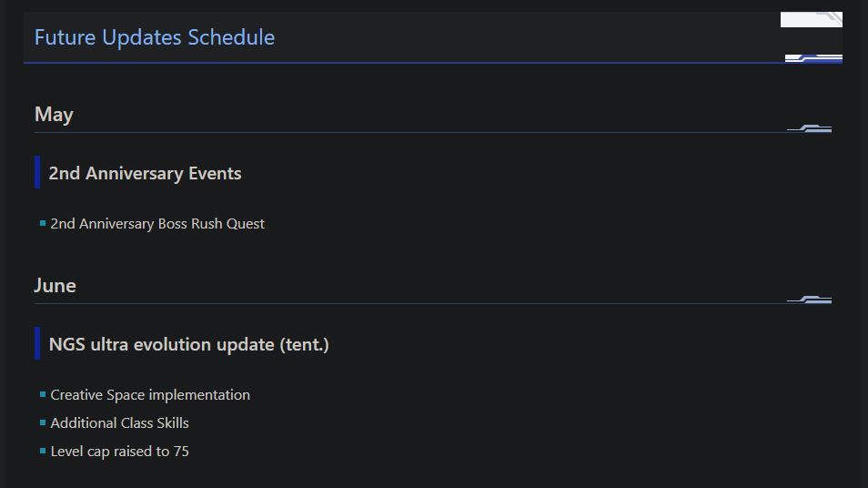Open the Creative Space implementation item
This screenshot has height=488, width=868.
click(x=150, y=395)
